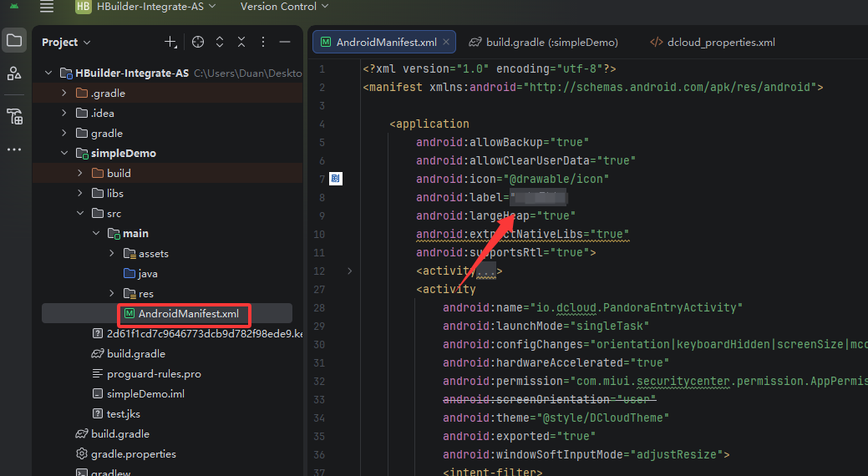The image size is (868, 476).
Task: Expand the assets folder
Action: (x=113, y=254)
